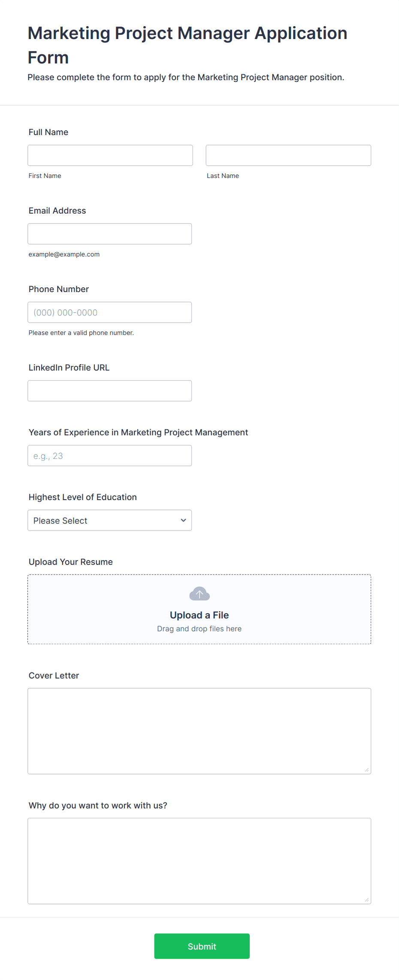Click the Upload Your Resume label

click(x=71, y=562)
